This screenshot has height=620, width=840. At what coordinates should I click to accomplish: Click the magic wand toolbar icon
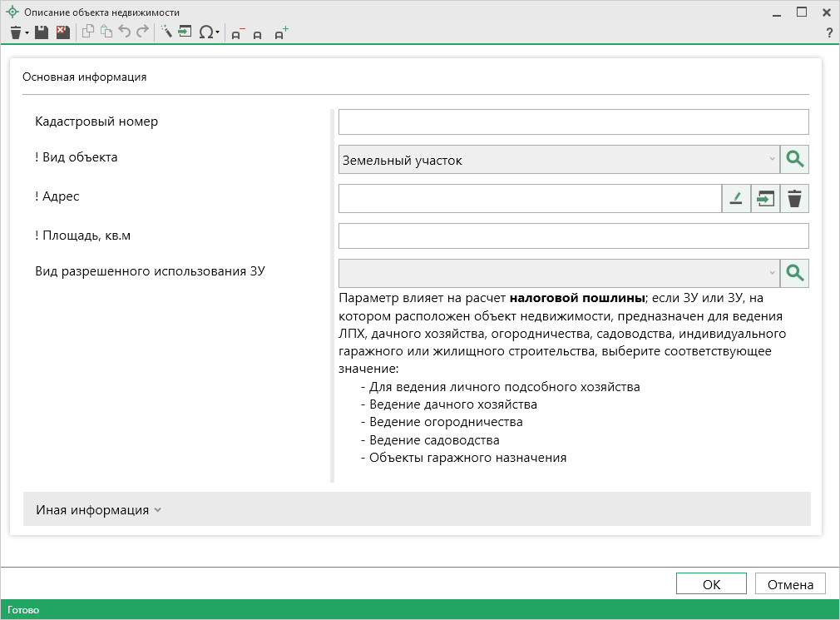tap(166, 32)
